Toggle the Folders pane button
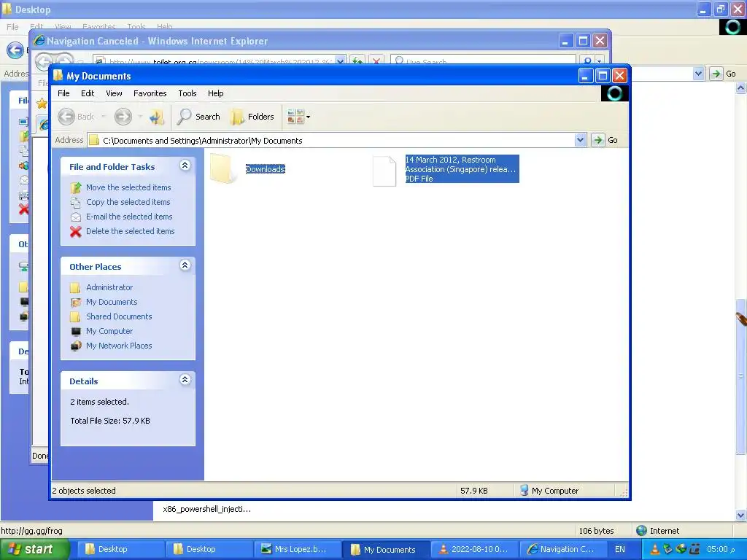747x560 pixels. tap(252, 117)
